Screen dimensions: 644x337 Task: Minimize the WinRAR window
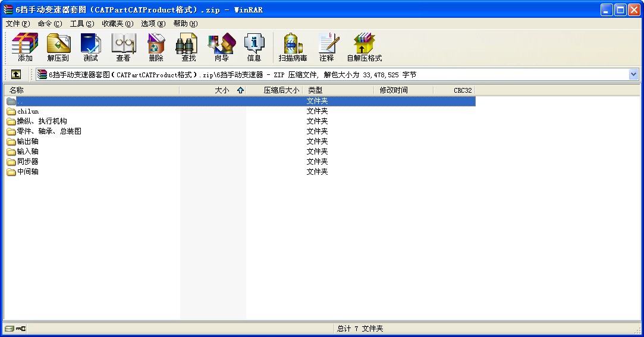tap(607, 10)
